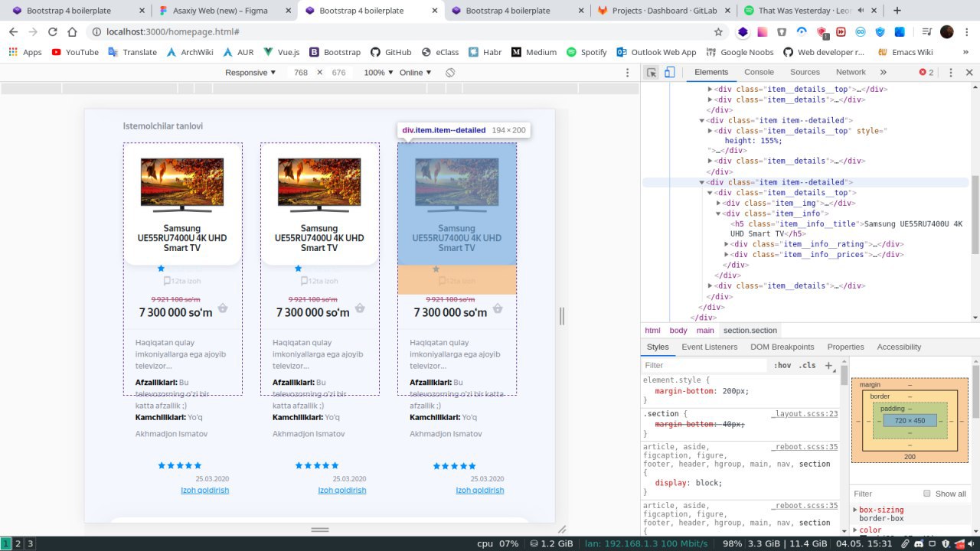
Task: Go to the browser home page
Action: [72, 32]
